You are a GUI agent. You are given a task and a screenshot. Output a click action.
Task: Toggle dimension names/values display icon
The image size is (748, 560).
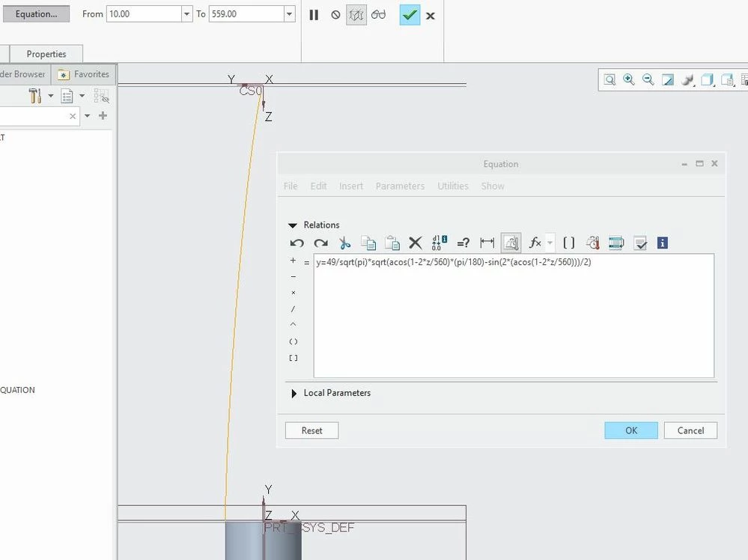pyautogui.click(x=440, y=243)
